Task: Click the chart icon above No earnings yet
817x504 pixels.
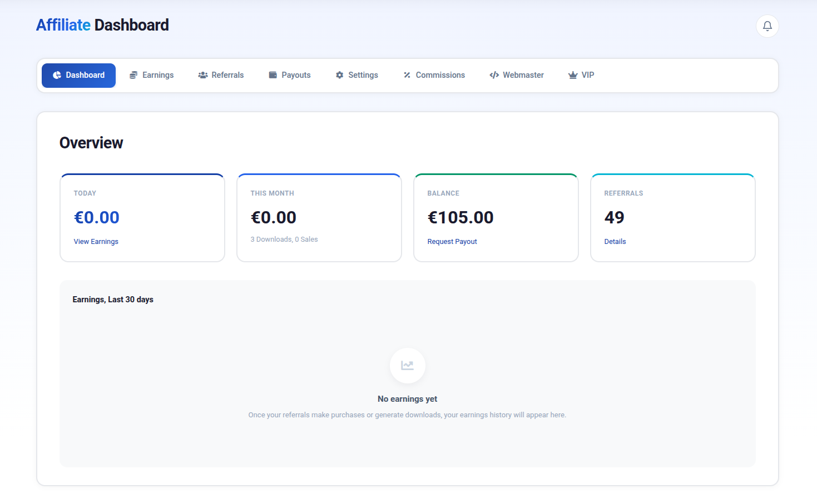Action: click(408, 366)
